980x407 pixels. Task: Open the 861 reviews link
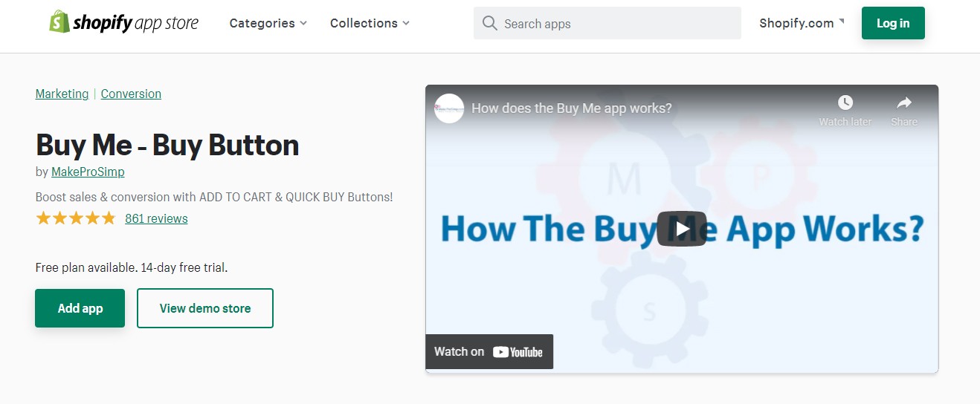pos(156,218)
